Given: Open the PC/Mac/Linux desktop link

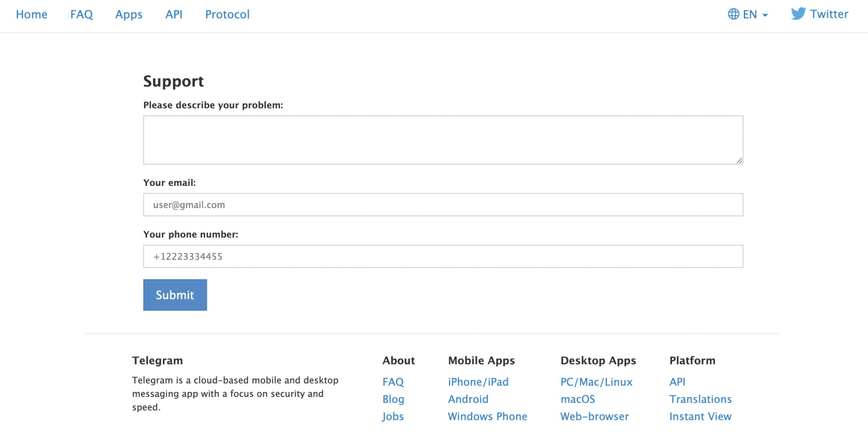Looking at the screenshot, I should (596, 382).
